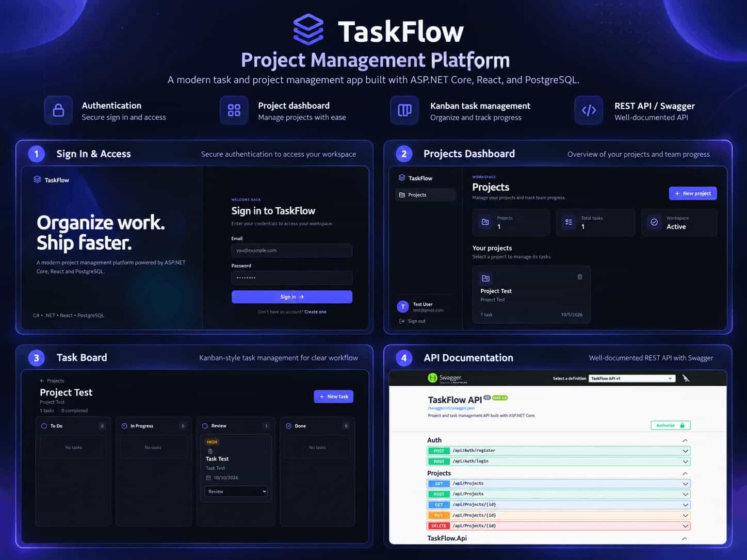
Task: Click the 'Your projects' heading
Action: tap(492, 248)
